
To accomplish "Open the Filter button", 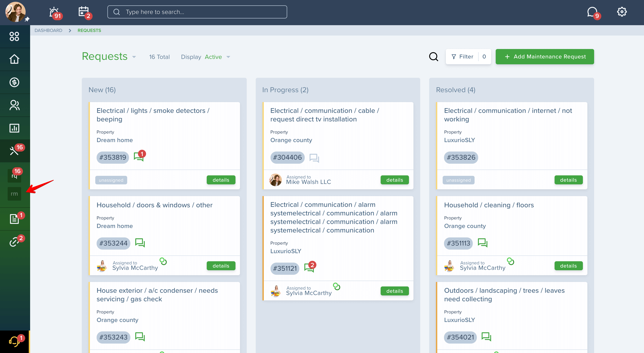I will tap(468, 57).
